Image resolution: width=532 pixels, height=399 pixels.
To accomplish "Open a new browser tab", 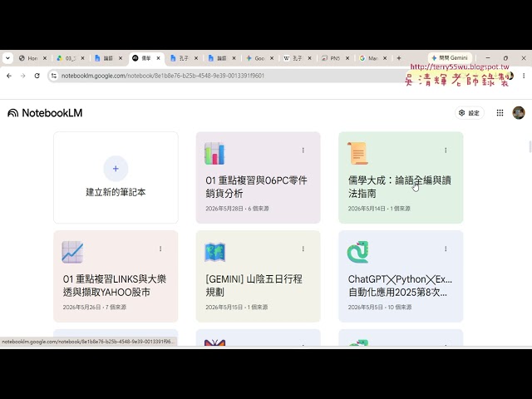I will click(x=399, y=58).
